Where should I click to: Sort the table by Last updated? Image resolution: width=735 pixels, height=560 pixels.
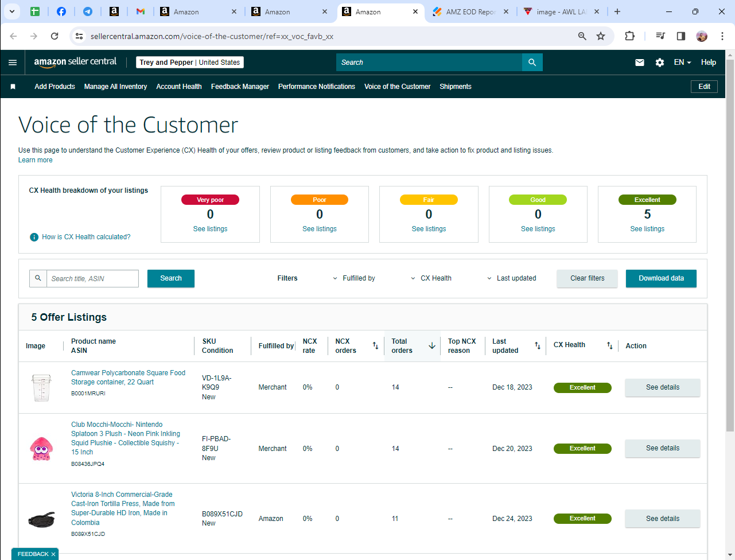coord(538,345)
